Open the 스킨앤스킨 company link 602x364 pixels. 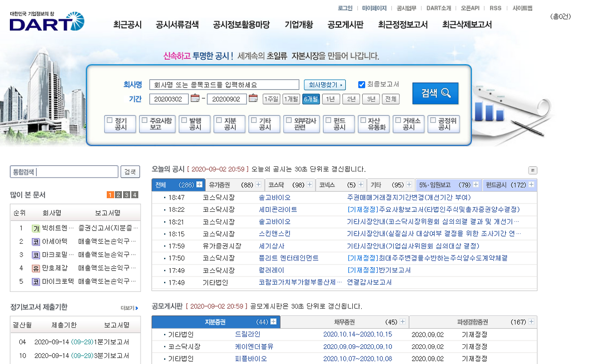275,234
